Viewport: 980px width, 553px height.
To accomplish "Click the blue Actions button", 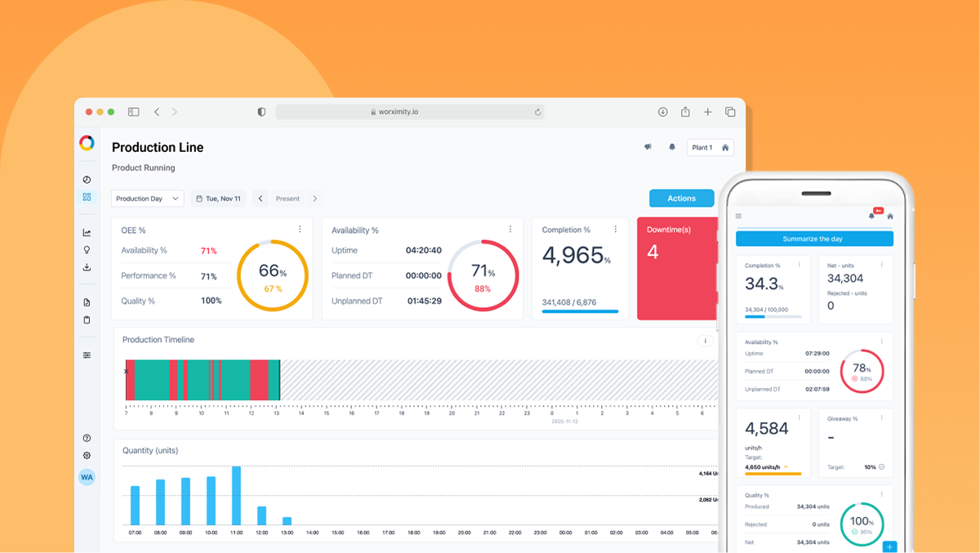I will click(682, 198).
